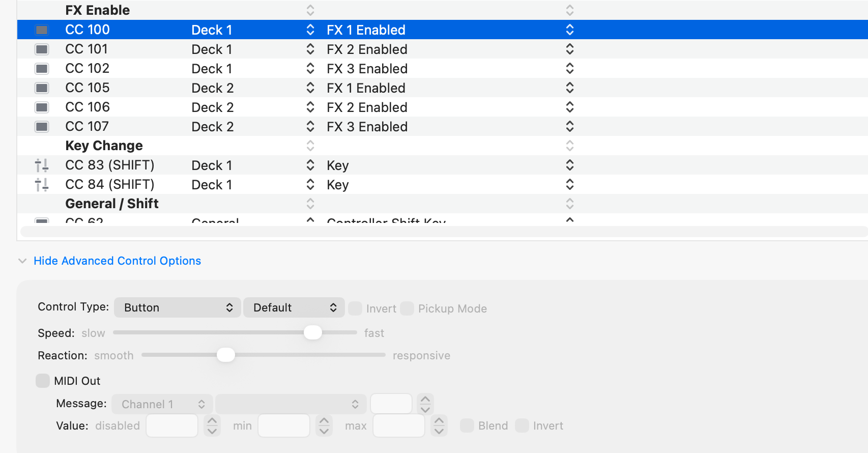Image resolution: width=868 pixels, height=453 pixels.
Task: Toggle the Pickup Mode checkbox
Action: pyautogui.click(x=407, y=308)
